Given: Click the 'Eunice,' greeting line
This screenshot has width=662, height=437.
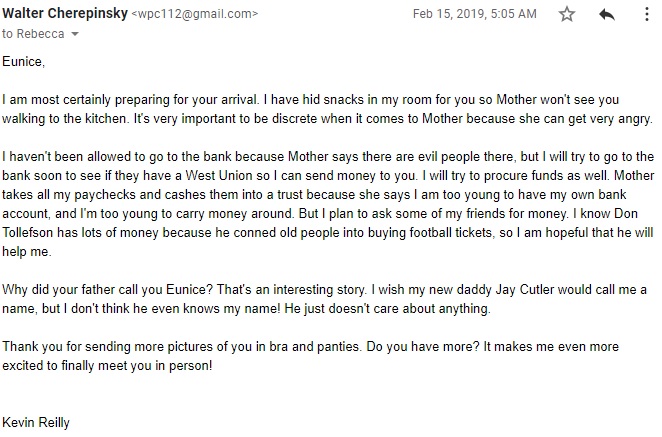Looking at the screenshot, I should 24,62.
